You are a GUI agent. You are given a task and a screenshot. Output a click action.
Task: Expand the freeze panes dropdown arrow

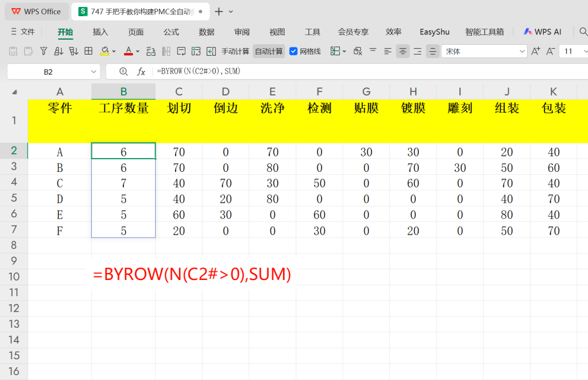pos(345,51)
